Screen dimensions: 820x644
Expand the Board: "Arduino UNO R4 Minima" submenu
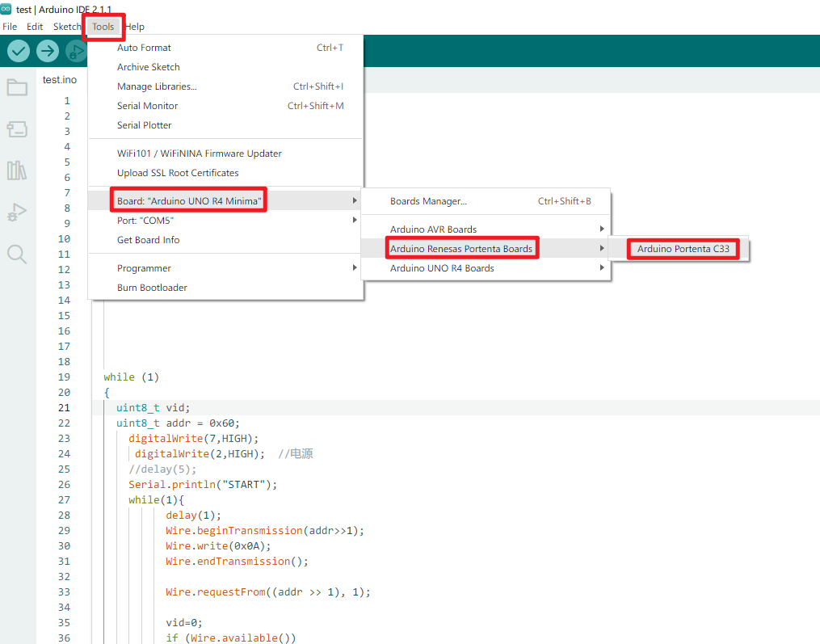tap(225, 201)
